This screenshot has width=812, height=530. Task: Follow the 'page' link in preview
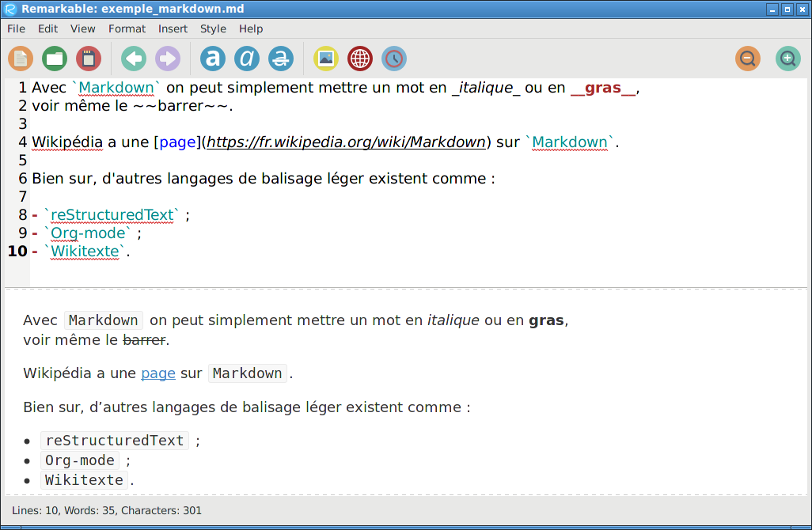(158, 373)
